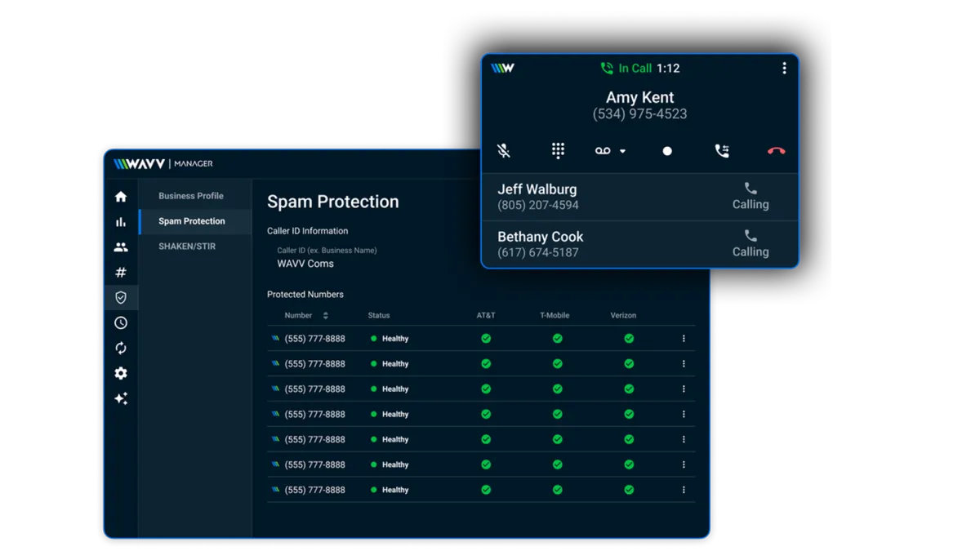This screenshot has height=551, width=980.
Task: Click the sync arrows sidebar icon
Action: (x=121, y=349)
